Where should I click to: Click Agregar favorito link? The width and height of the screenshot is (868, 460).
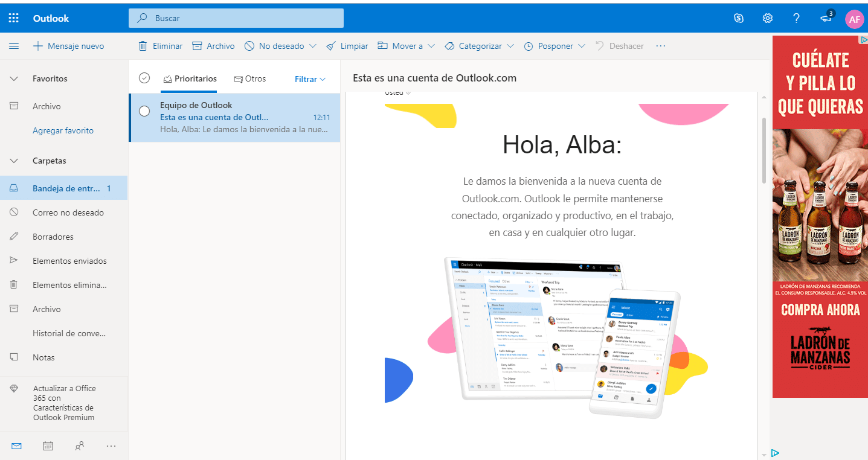63,130
